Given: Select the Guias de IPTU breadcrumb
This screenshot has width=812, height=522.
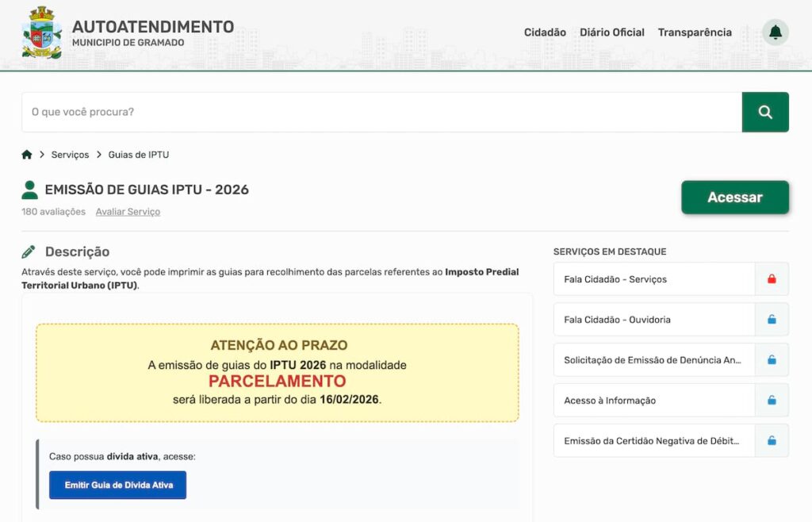Looking at the screenshot, I should [138, 155].
